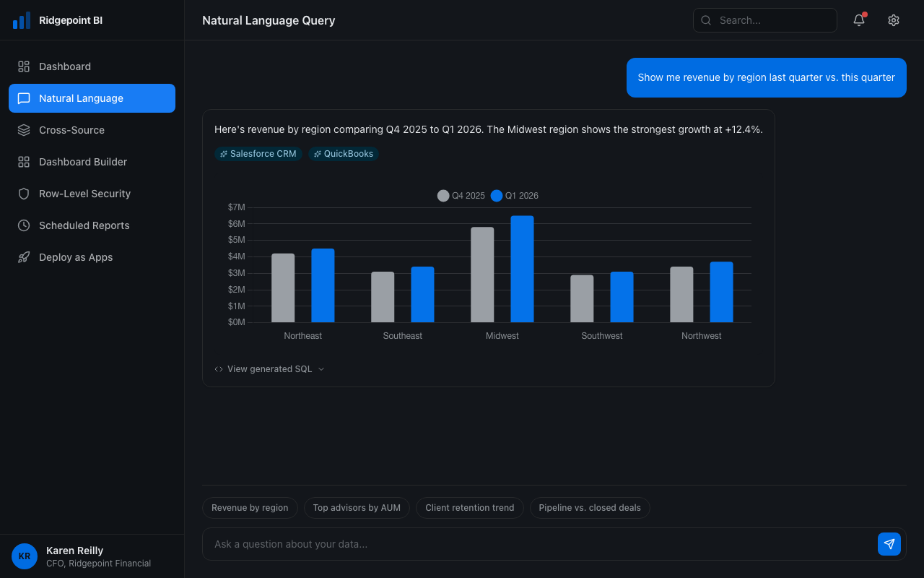The image size is (924, 578).
Task: Click the Deploy as Apps rocket icon
Action: tap(24, 257)
